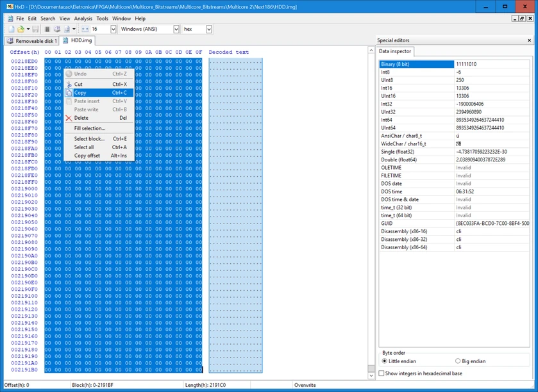The width and height of the screenshot is (538, 392).
Task: Click the Open file folder icon
Action: (x=21, y=29)
